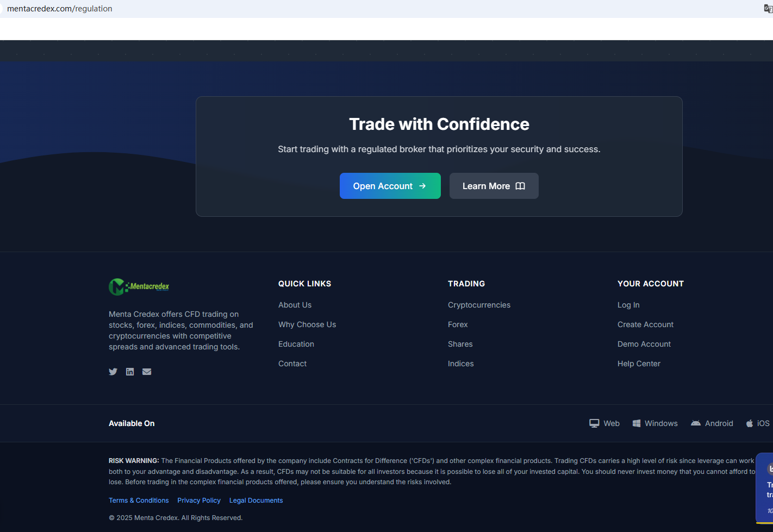Open the Education link
The image size is (773, 532).
[296, 344]
